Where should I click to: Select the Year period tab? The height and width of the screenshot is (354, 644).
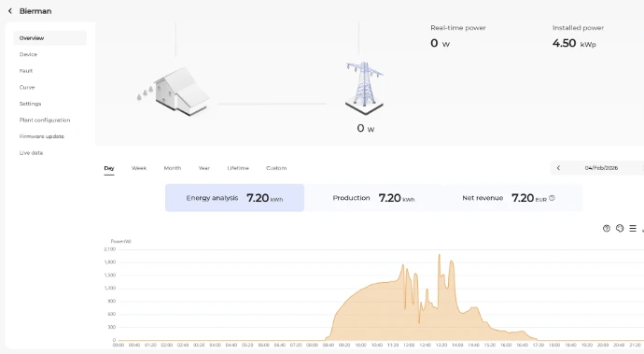[204, 168]
